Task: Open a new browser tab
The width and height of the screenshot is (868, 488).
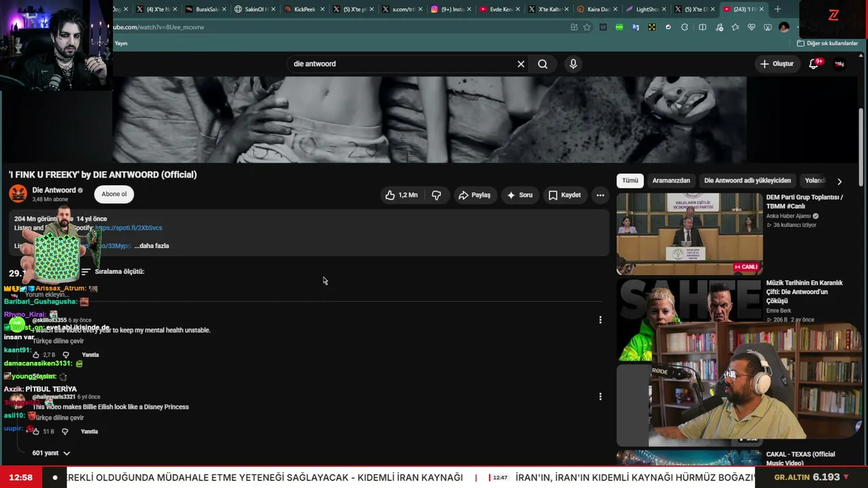Action: [778, 9]
